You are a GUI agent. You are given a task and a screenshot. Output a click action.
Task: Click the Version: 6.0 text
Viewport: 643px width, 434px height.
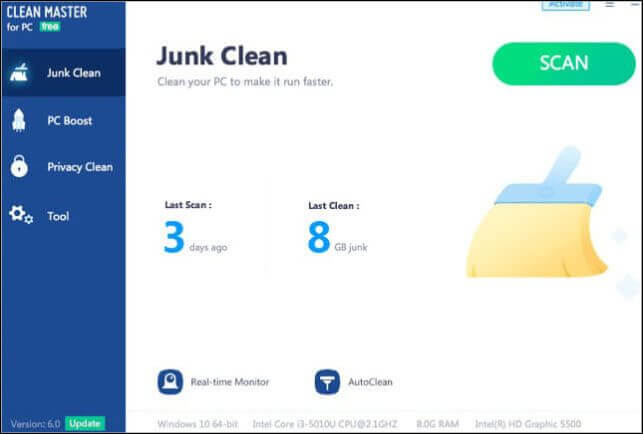pyautogui.click(x=35, y=424)
